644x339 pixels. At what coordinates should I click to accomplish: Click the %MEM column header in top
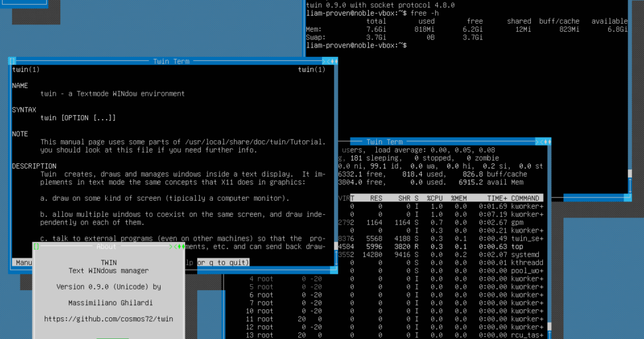coord(459,198)
